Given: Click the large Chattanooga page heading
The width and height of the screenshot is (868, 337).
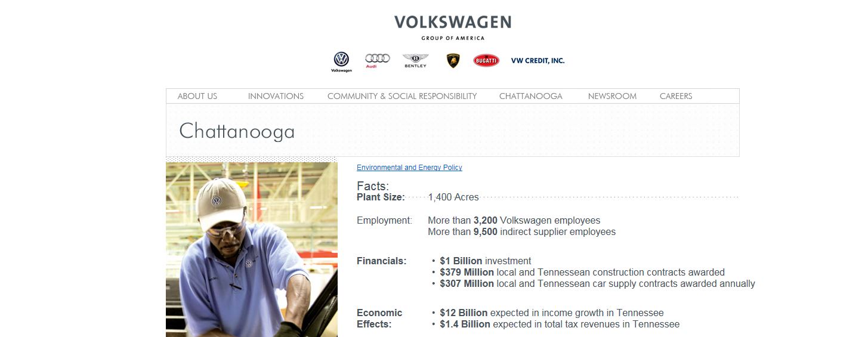Looking at the screenshot, I should (x=237, y=131).
